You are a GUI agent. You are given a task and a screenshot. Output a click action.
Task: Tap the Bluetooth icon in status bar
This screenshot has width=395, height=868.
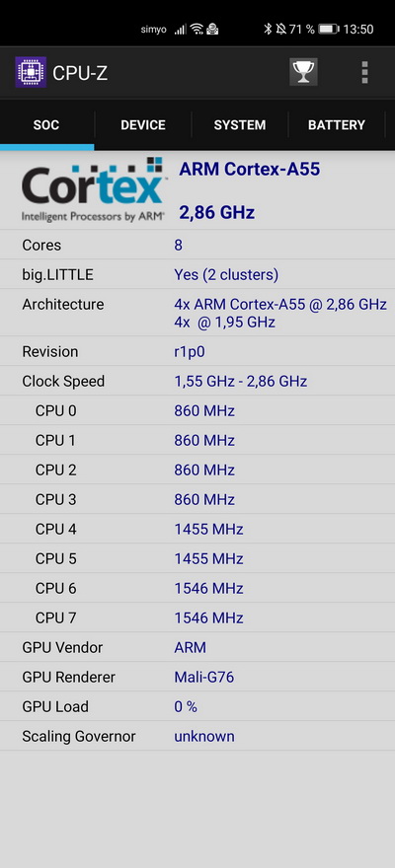click(268, 30)
